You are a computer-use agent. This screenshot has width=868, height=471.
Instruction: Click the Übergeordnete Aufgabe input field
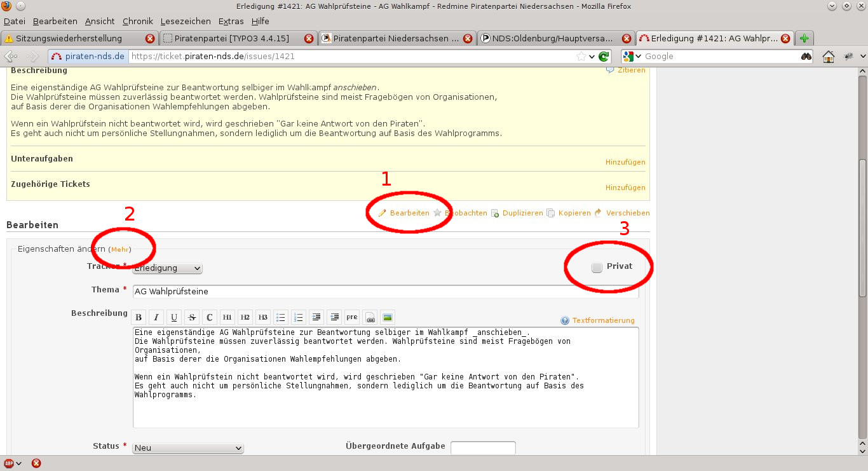pos(483,447)
